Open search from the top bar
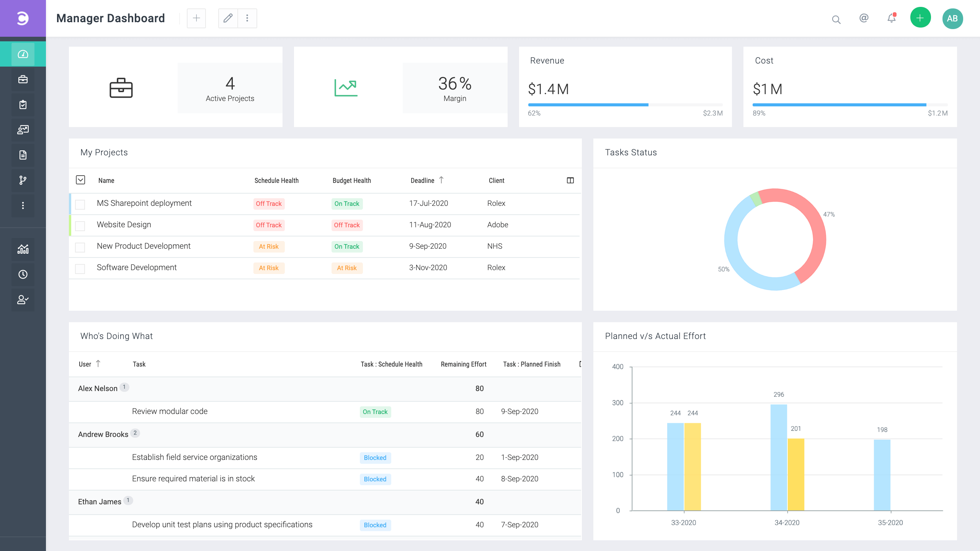The height and width of the screenshot is (551, 980). (x=836, y=19)
